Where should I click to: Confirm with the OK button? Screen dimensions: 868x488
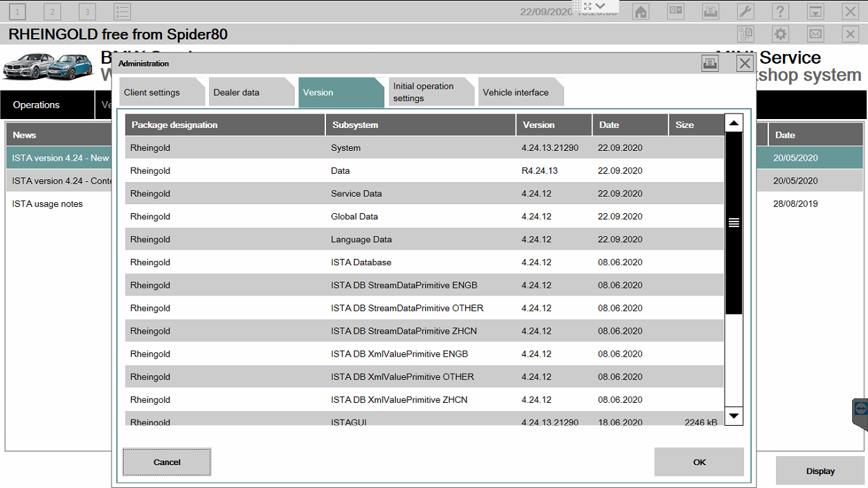click(699, 462)
